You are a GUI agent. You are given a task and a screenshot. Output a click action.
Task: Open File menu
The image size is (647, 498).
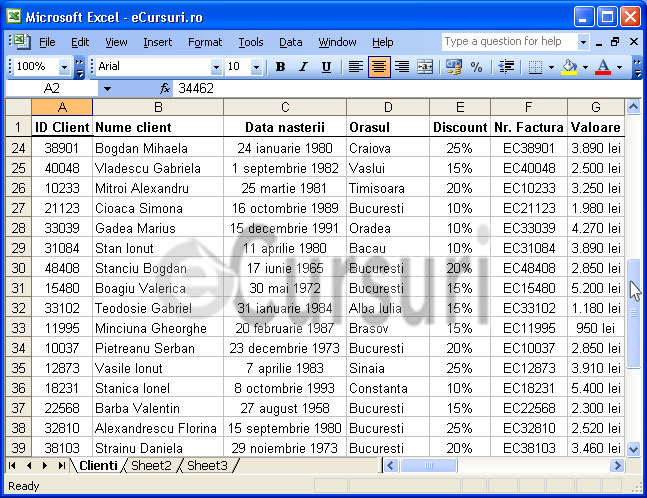pos(47,42)
